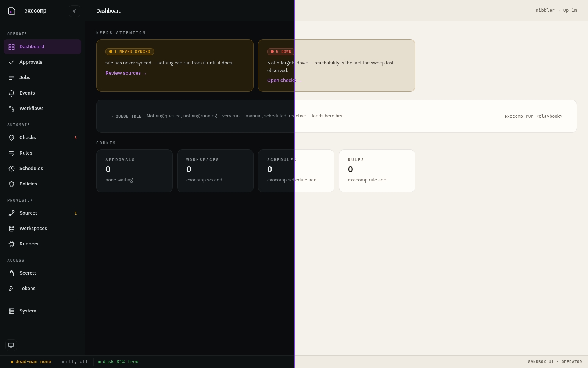Viewport: 588px width, 368px height.
Task: Open the Workspaces count card
Action: 215,171
